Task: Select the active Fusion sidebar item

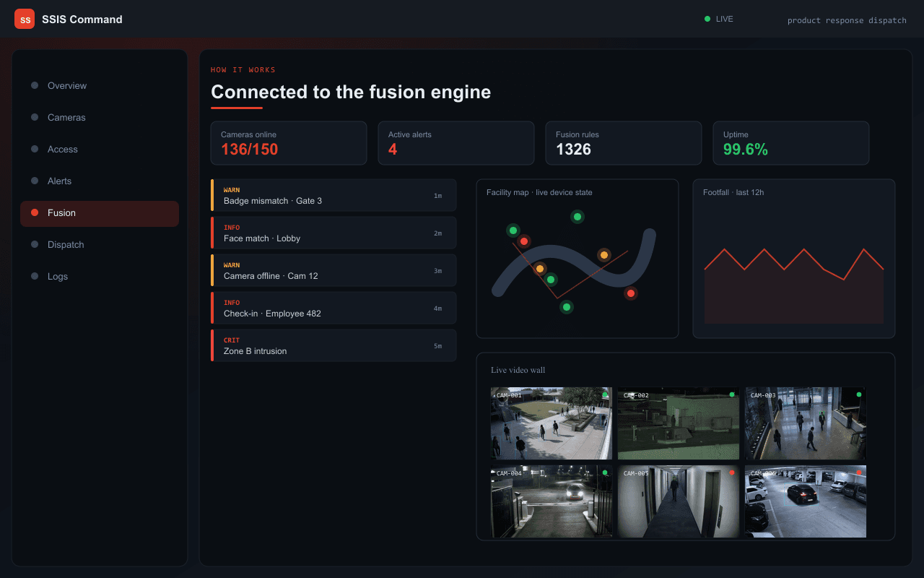Action: 100,213
